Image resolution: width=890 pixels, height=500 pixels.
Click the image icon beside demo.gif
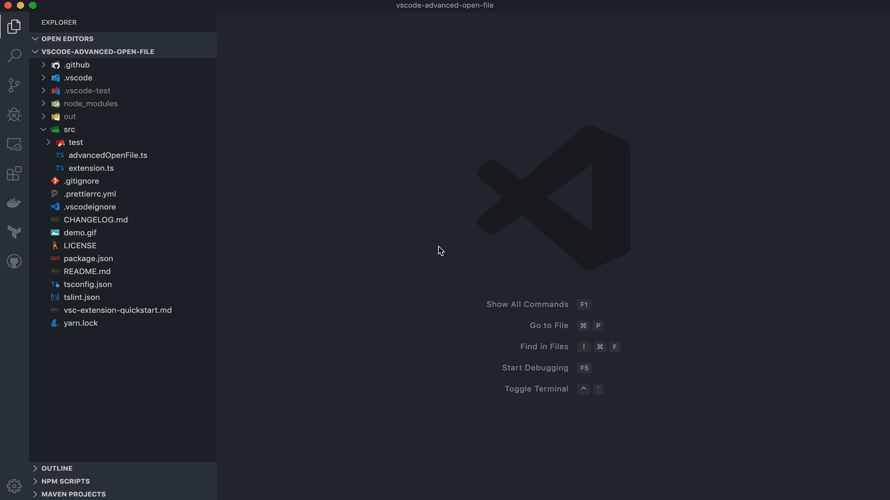[x=55, y=233]
